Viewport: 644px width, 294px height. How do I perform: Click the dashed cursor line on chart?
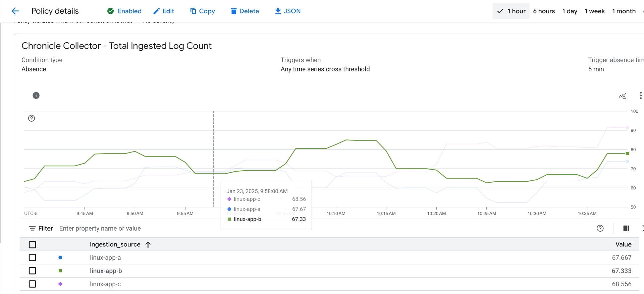pos(214,159)
